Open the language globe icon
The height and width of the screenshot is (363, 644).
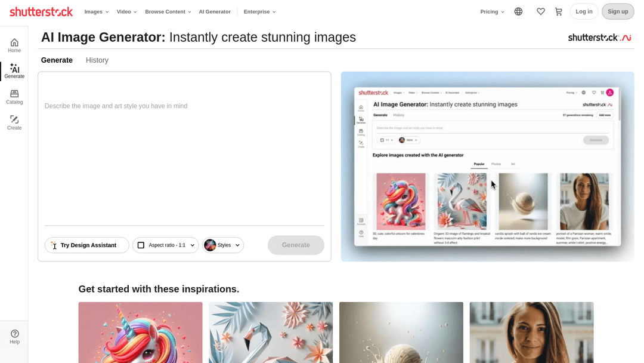518,11
